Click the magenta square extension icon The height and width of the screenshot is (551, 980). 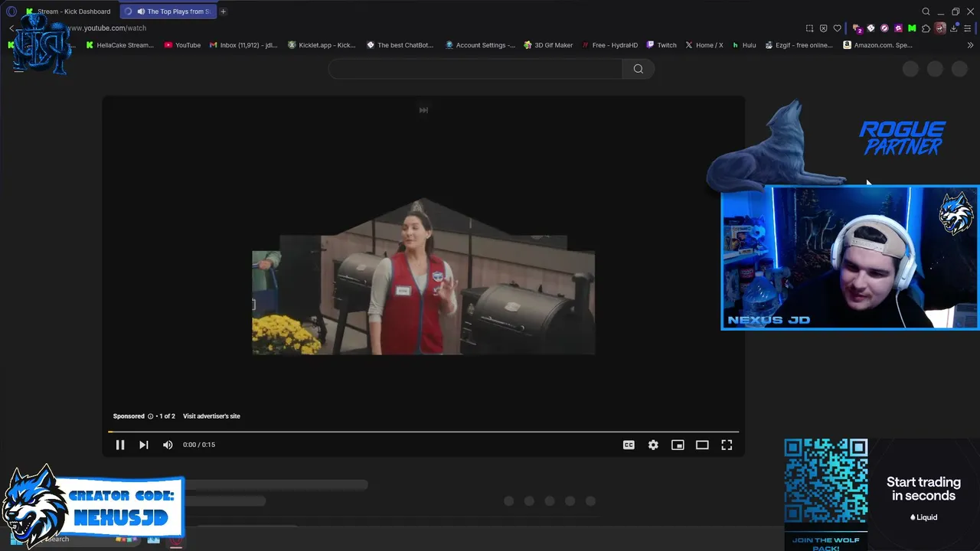898,28
